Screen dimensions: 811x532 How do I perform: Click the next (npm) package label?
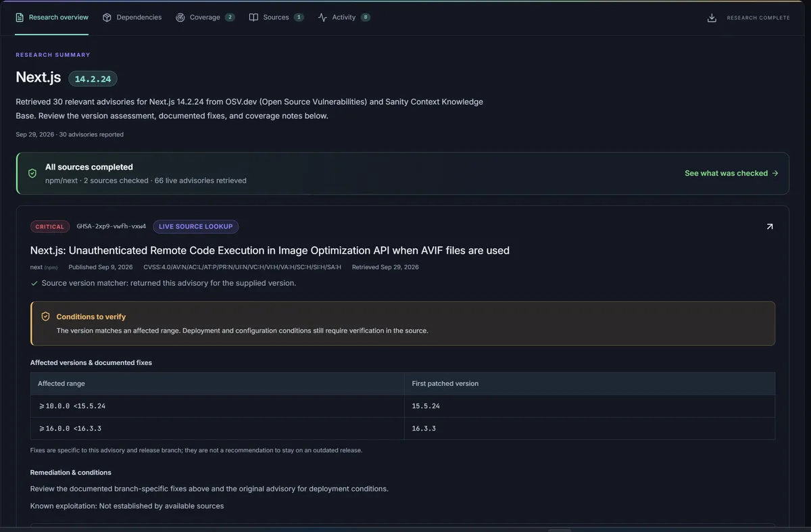click(x=44, y=267)
